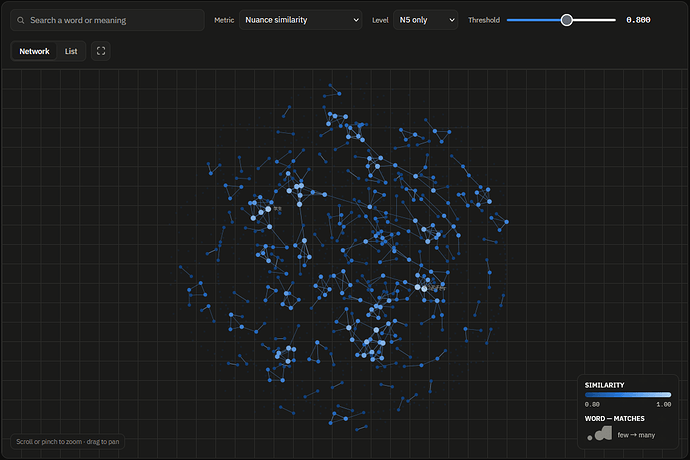
Task: Switch to the Network view tab
Action: tap(34, 51)
